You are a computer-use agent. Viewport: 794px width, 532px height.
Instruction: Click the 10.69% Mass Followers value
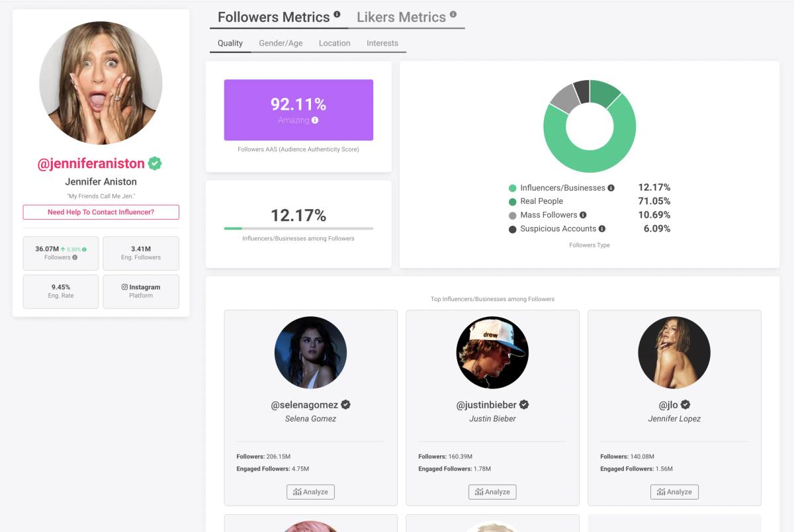(x=654, y=215)
